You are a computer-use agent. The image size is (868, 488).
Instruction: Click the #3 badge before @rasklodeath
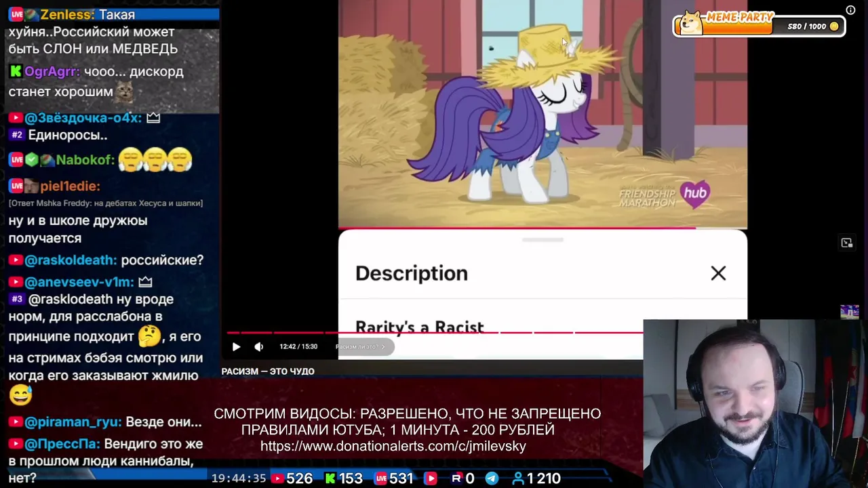17,299
